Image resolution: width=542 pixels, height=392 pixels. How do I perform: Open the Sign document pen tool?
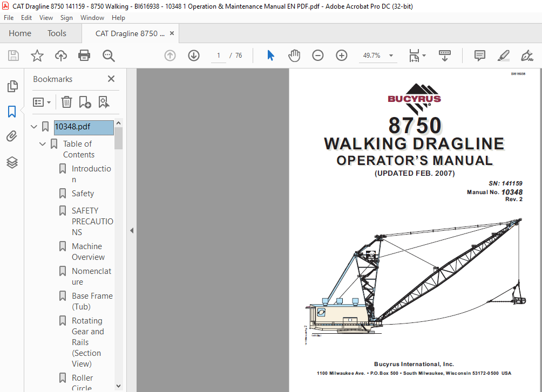click(527, 56)
